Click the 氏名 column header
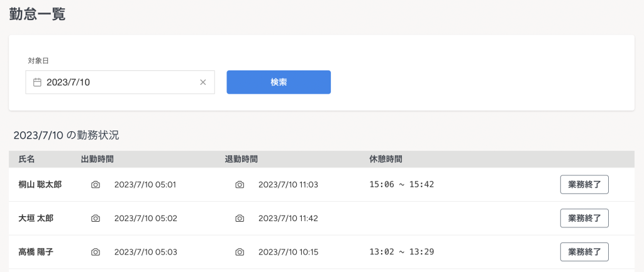The image size is (644, 272). pyautogui.click(x=26, y=160)
